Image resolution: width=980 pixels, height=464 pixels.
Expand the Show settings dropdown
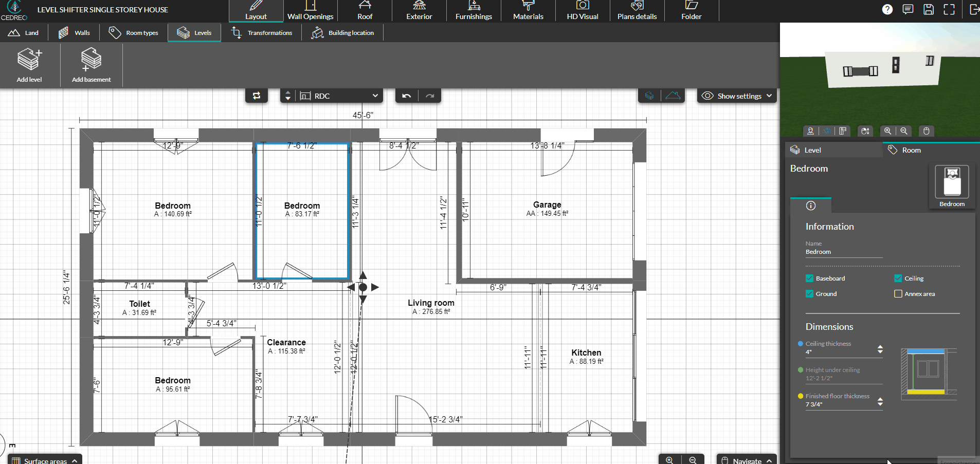737,96
